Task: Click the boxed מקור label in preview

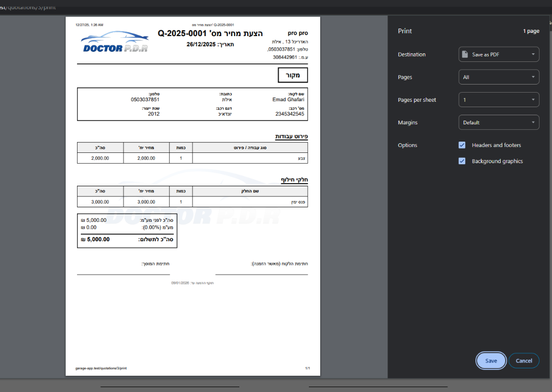Action: pos(293,75)
